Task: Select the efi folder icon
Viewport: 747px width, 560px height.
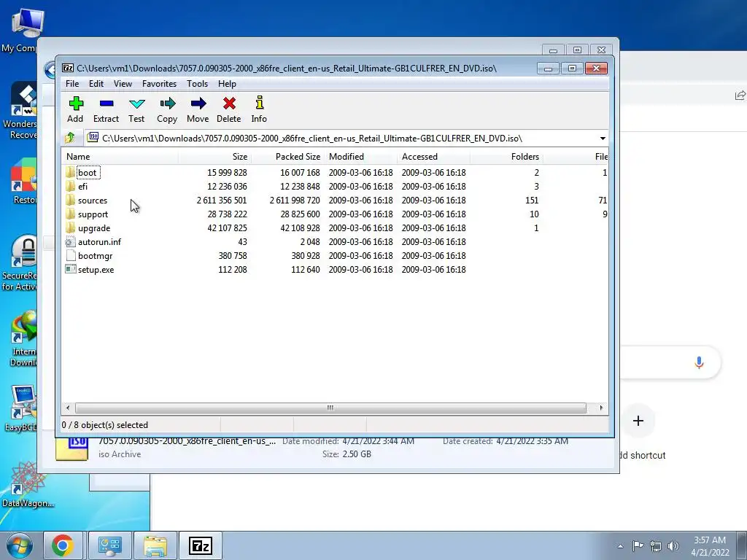Action: pos(71,186)
